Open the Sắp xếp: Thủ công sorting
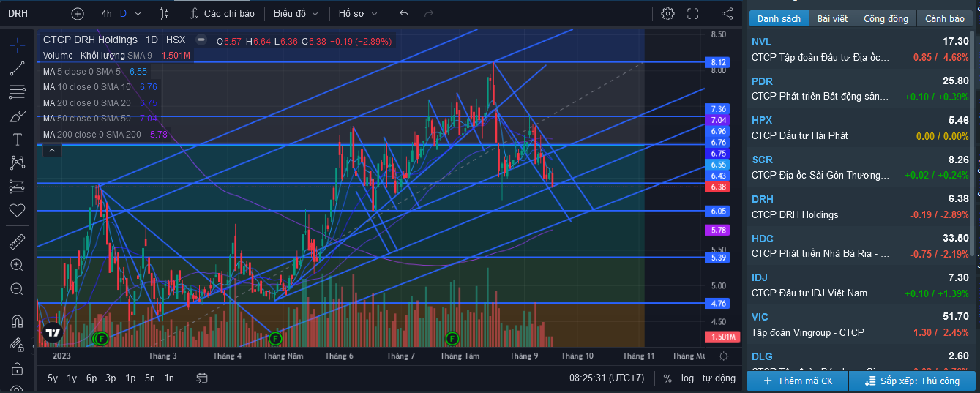Screen dimensions: 980x393 click(911, 381)
